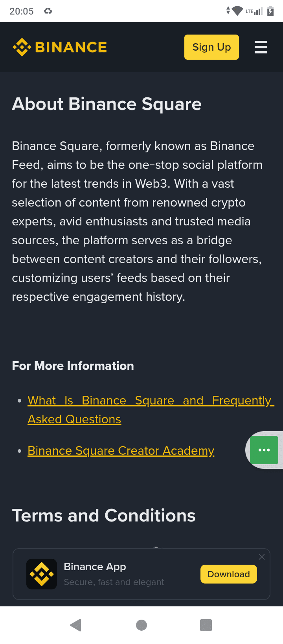Open the hamburger navigation menu
The image size is (283, 644).
261,47
